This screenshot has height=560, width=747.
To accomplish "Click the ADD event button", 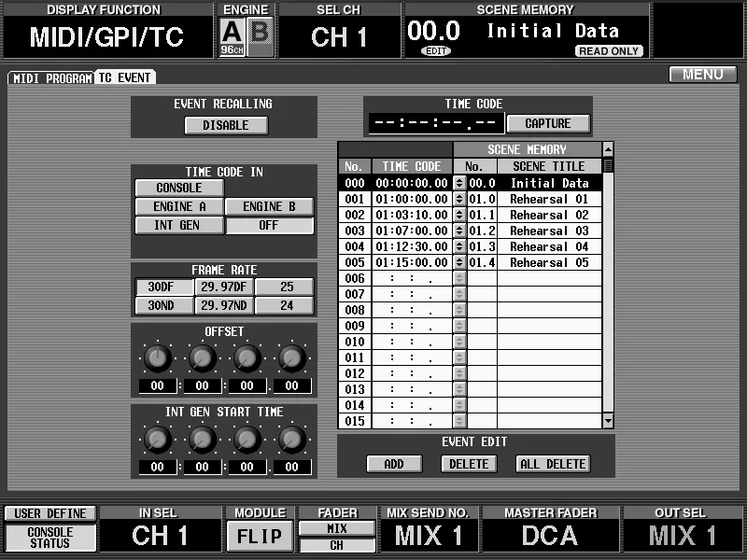I will pyautogui.click(x=394, y=464).
